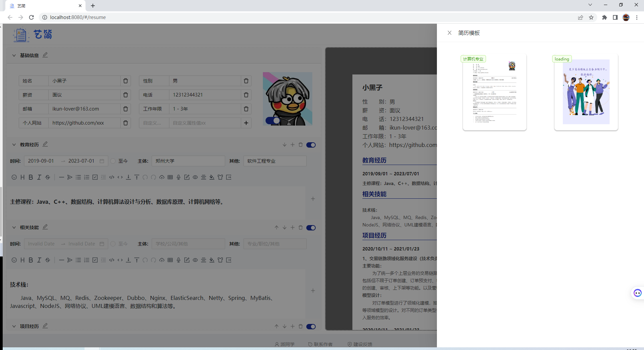Choose the 计算机专业 resume template

(495, 92)
